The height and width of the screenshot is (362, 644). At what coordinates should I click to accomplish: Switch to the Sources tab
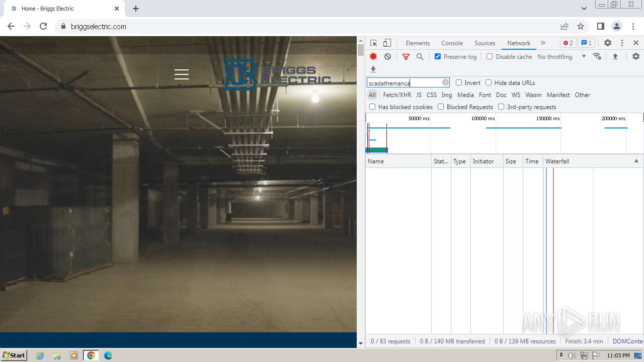[x=485, y=43]
